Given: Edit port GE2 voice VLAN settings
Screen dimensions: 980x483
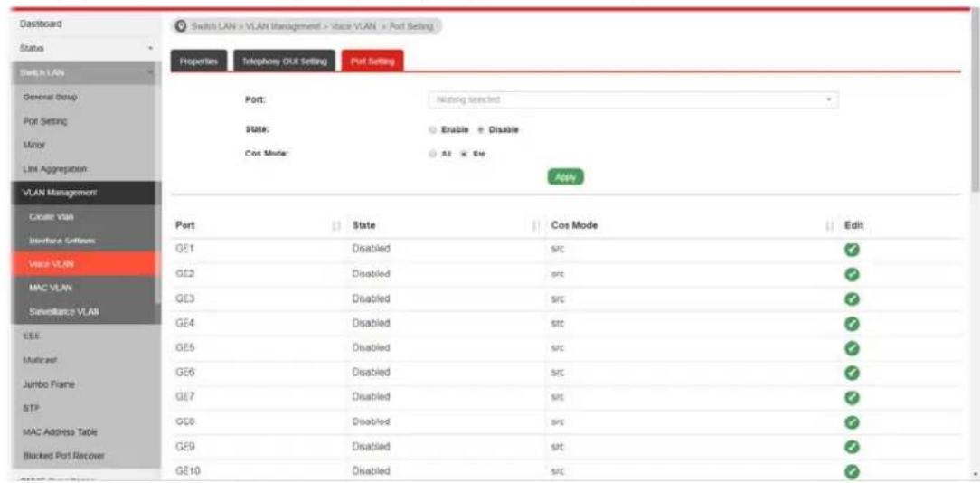Looking at the screenshot, I should (850, 274).
